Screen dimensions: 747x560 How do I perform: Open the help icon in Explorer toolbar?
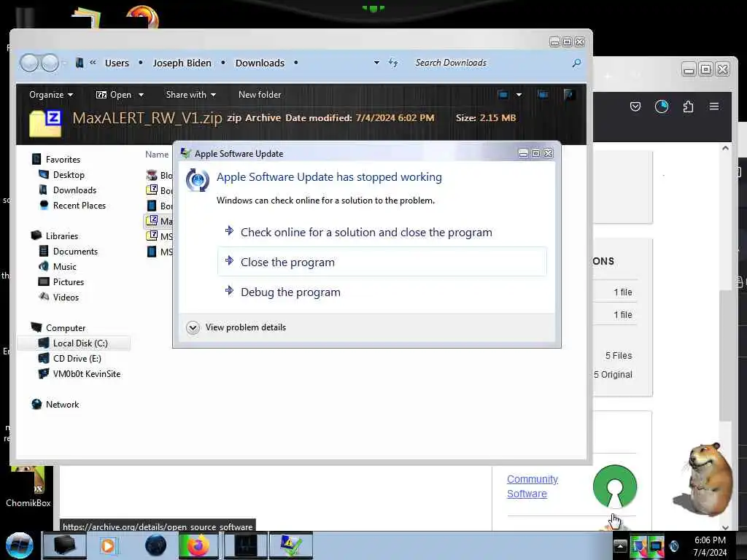[x=568, y=94]
